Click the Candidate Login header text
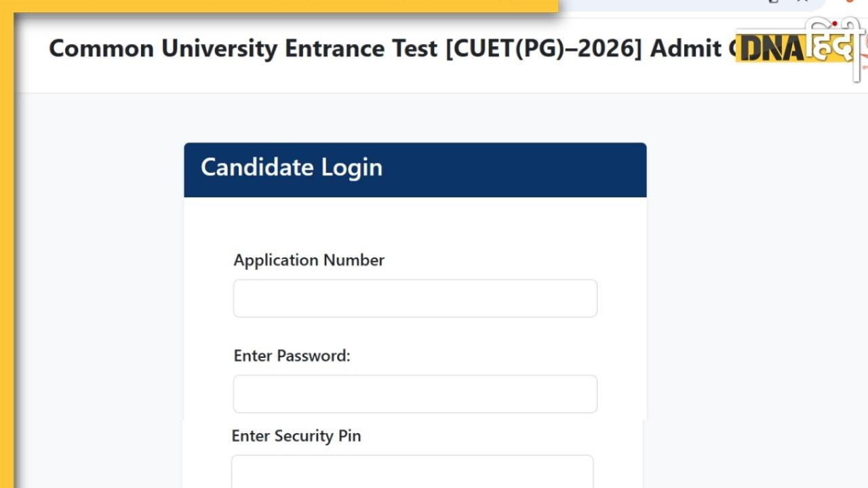 click(x=292, y=167)
